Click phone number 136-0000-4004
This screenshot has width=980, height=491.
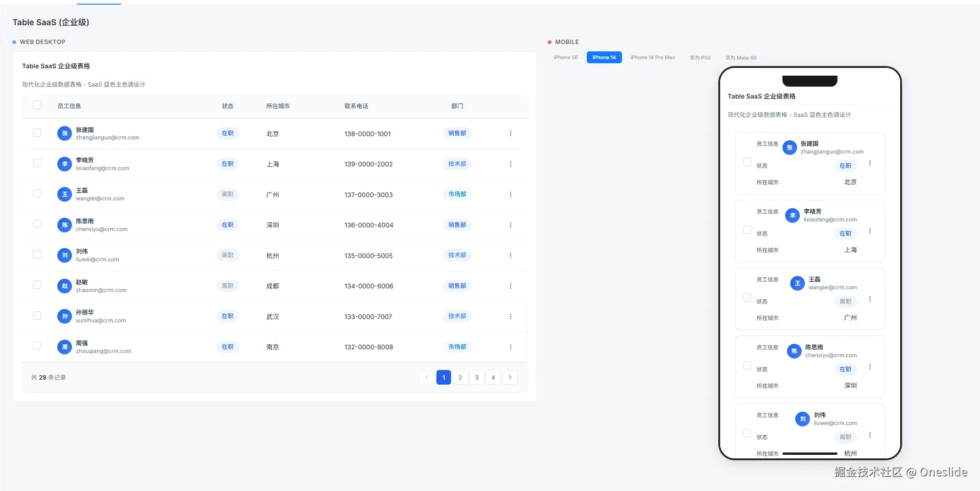[369, 225]
